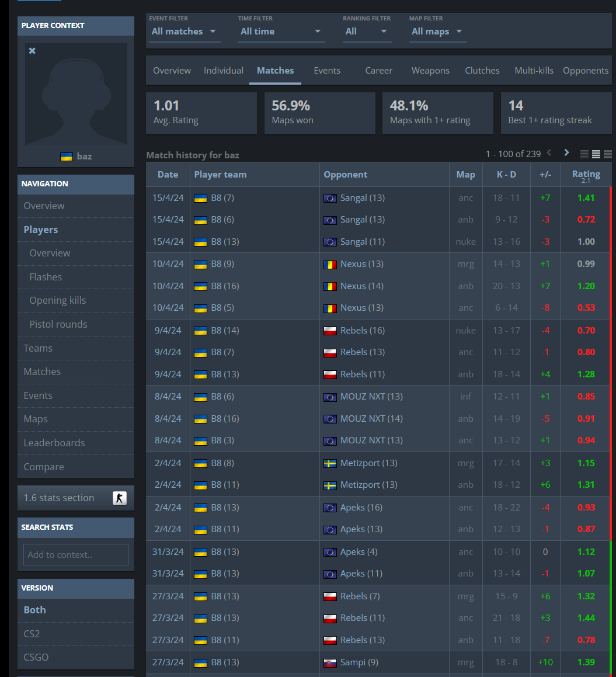Open MOUZ NXT (14) opponent link
The width and height of the screenshot is (616, 677).
[371, 418]
